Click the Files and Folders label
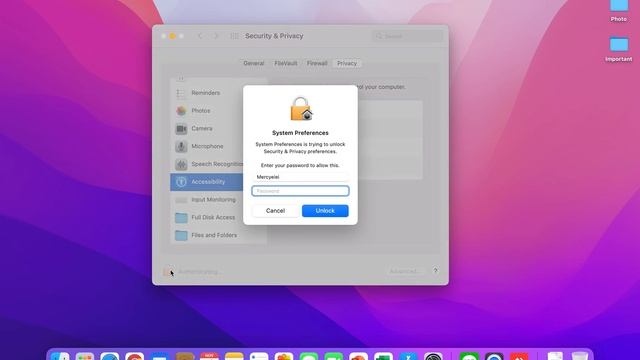 point(214,235)
